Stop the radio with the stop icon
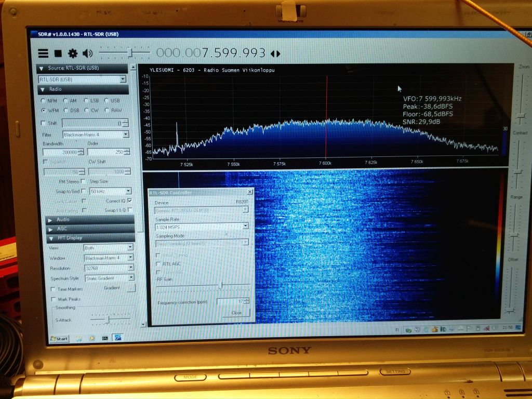Screen dimensions: 532x399 click(58, 54)
